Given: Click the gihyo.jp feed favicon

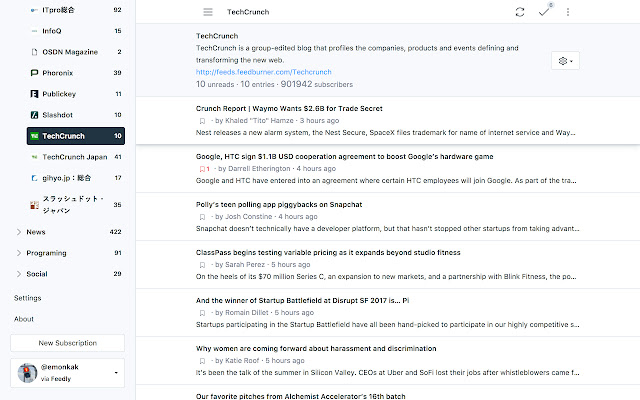Looking at the screenshot, I should (x=34, y=178).
